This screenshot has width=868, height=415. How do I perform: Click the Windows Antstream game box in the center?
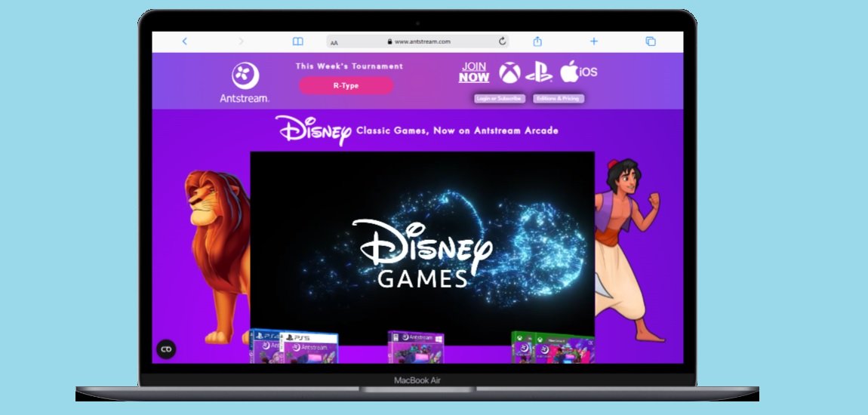point(416,347)
